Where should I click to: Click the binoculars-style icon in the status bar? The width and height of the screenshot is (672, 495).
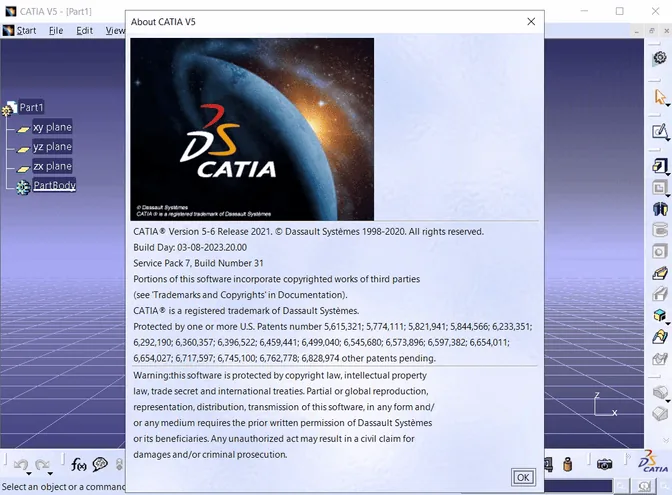coord(644,486)
